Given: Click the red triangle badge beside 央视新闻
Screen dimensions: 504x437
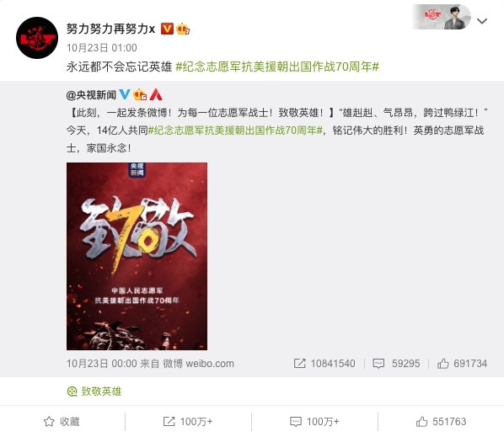Looking at the screenshot, I should pyautogui.click(x=156, y=94).
